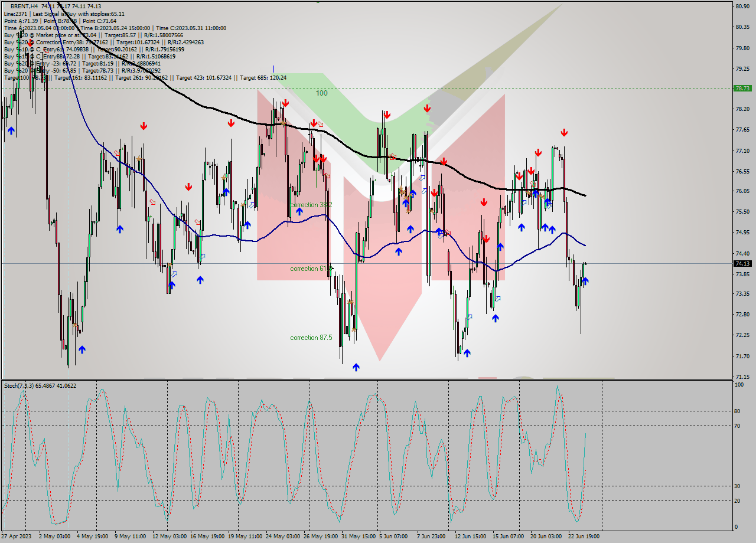
Task: Click the stochastic 30 level label
Action: click(x=737, y=486)
